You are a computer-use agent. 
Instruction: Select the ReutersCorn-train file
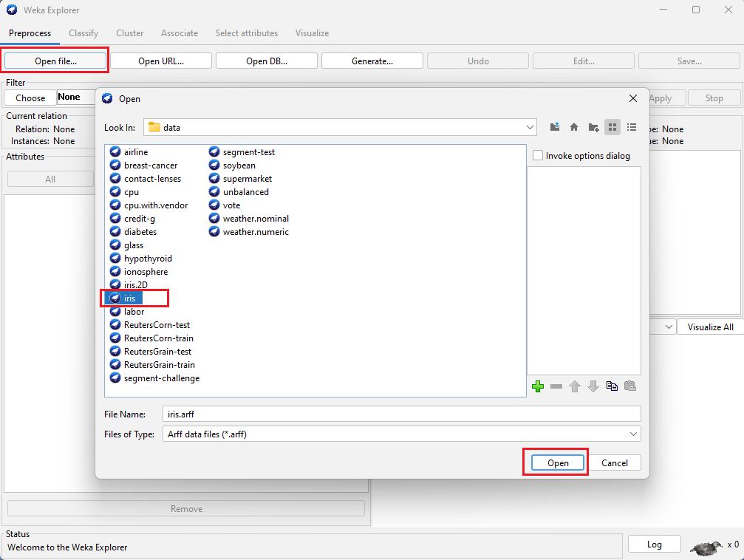pyautogui.click(x=152, y=338)
